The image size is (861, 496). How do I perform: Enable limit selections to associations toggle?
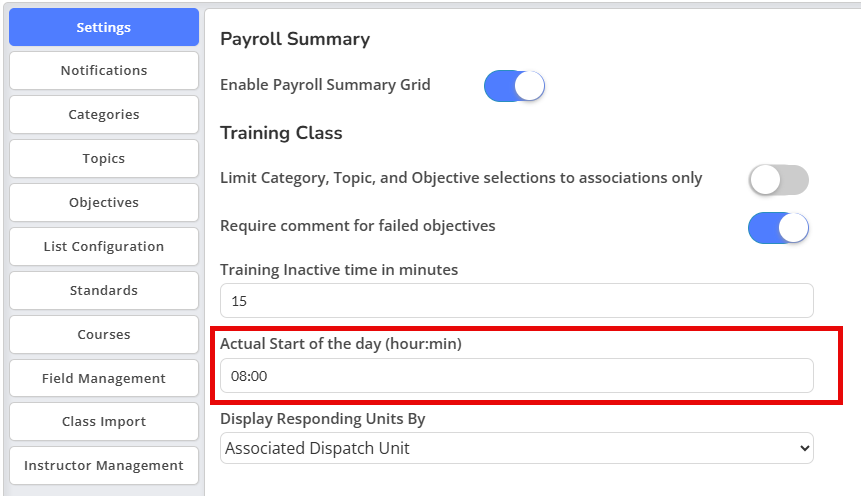click(779, 180)
